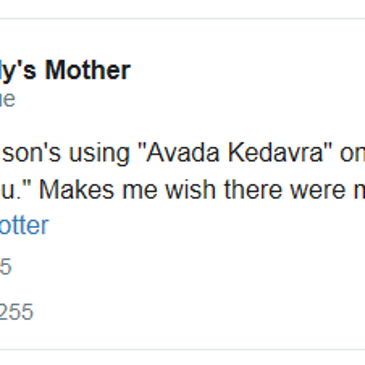Click the empty area right of the 255 count

(200, 312)
